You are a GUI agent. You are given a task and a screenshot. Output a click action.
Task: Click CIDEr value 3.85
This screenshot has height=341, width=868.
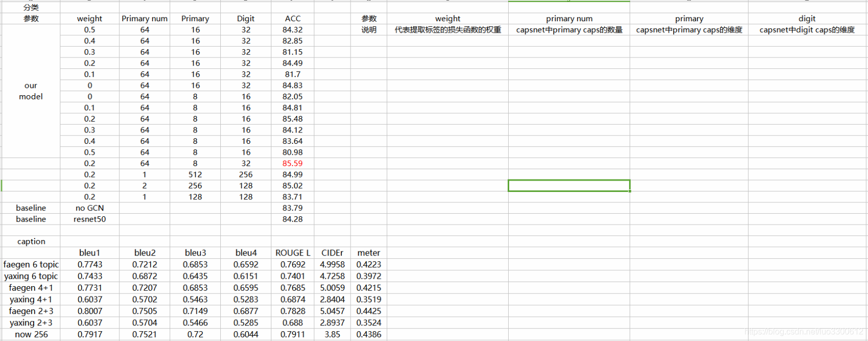(332, 334)
